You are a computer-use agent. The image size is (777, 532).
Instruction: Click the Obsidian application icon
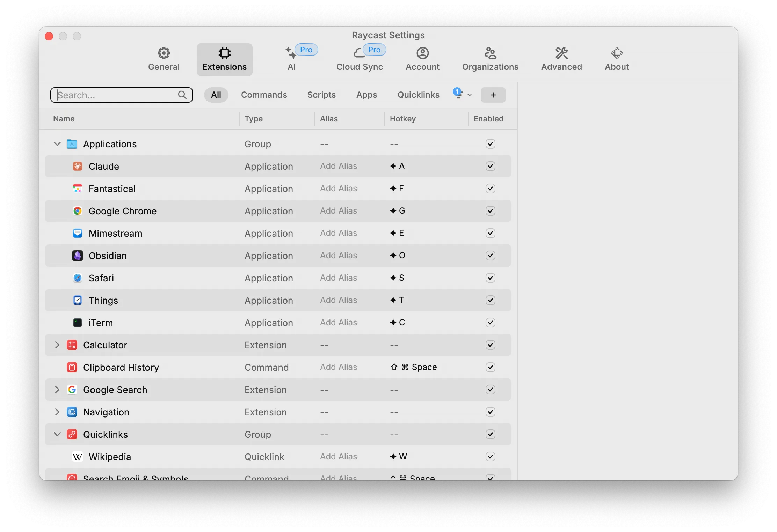(x=77, y=256)
